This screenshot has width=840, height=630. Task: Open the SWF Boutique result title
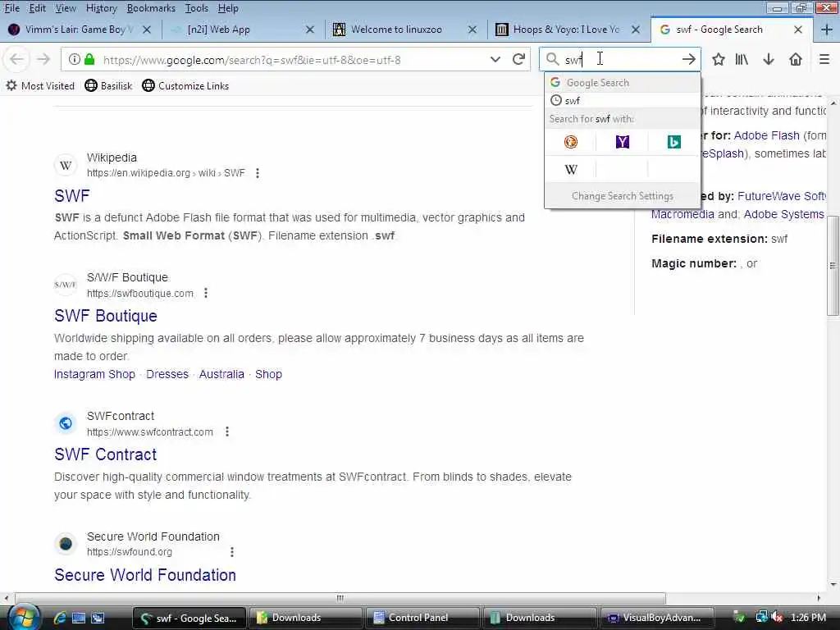(106, 316)
